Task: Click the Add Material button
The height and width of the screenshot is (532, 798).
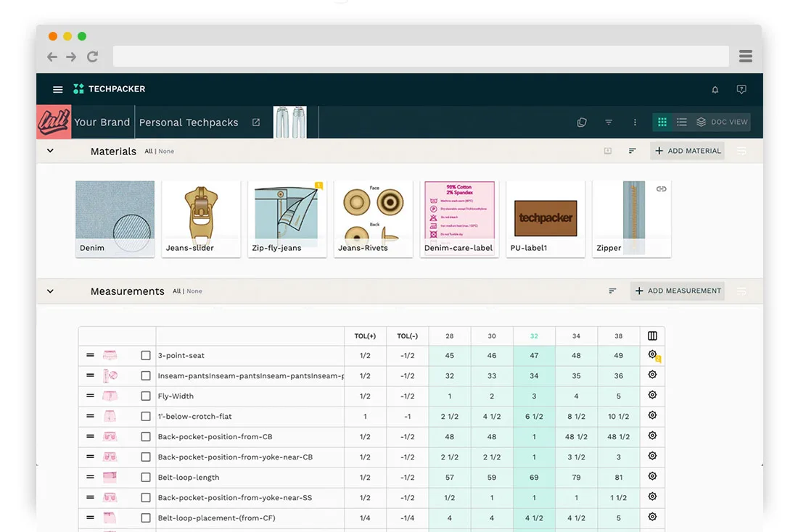Action: tap(687, 151)
